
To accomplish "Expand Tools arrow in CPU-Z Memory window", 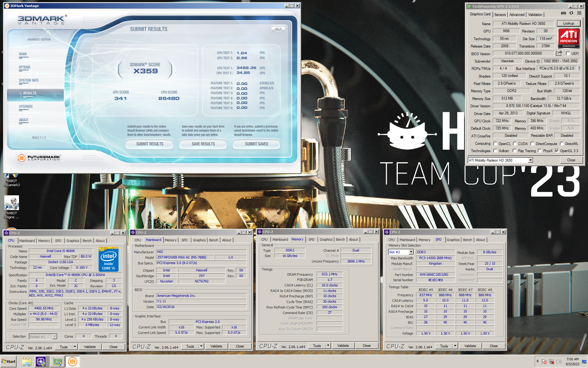I will pyautogui.click(x=328, y=346).
